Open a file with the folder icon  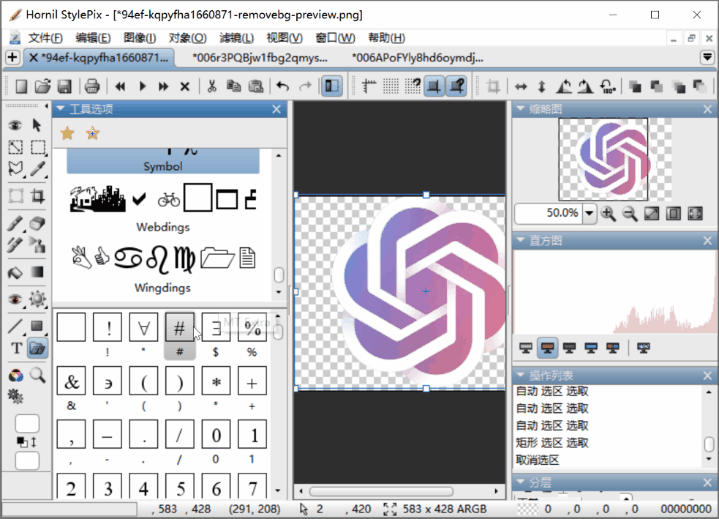point(43,86)
